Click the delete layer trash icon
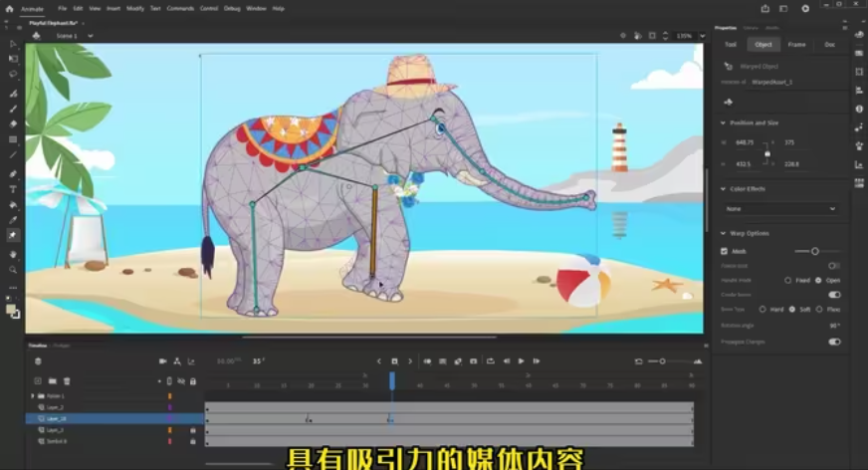This screenshot has height=470, width=868. coord(67,380)
